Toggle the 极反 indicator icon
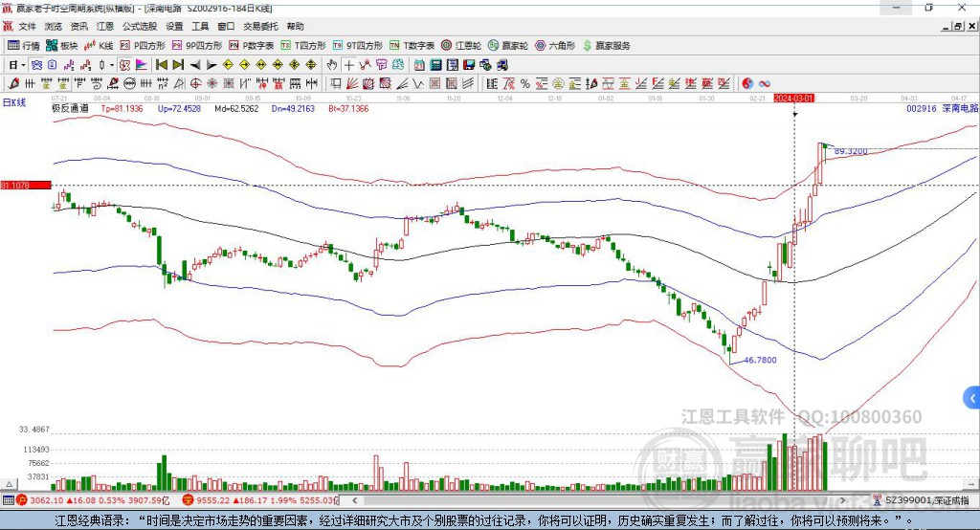 124,65
